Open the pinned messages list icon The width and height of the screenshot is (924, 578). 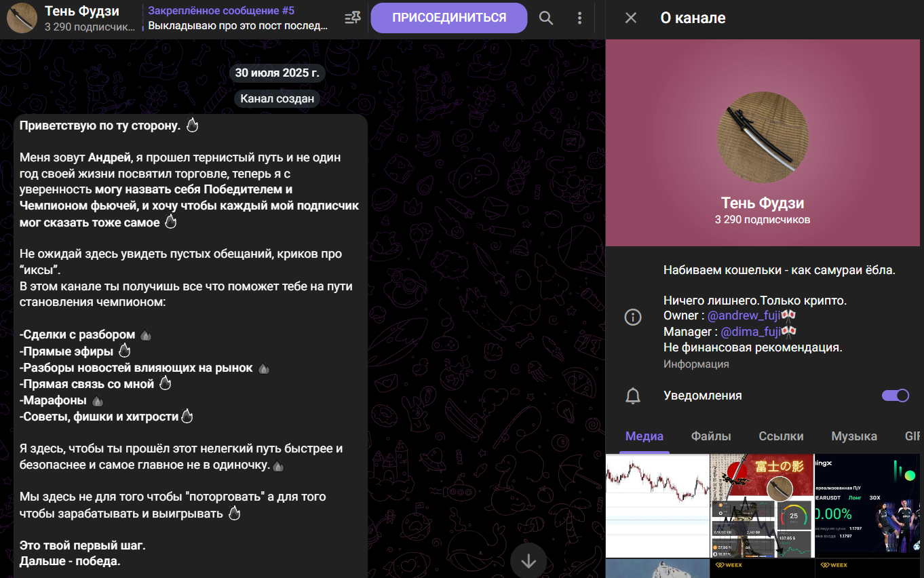click(x=353, y=18)
